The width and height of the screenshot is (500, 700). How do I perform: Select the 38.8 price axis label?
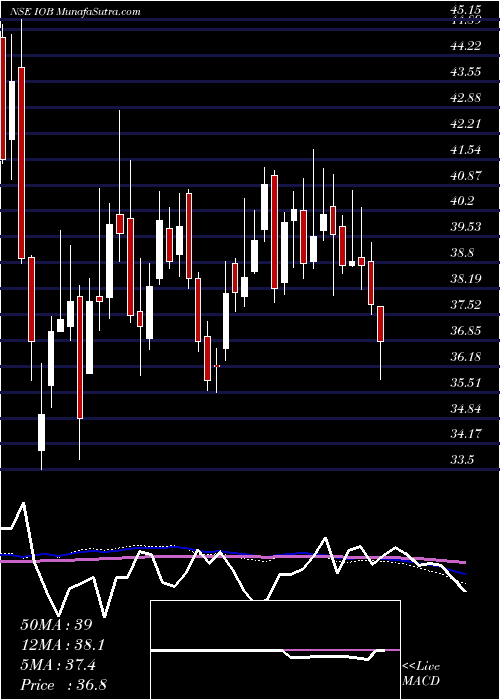coord(462,253)
